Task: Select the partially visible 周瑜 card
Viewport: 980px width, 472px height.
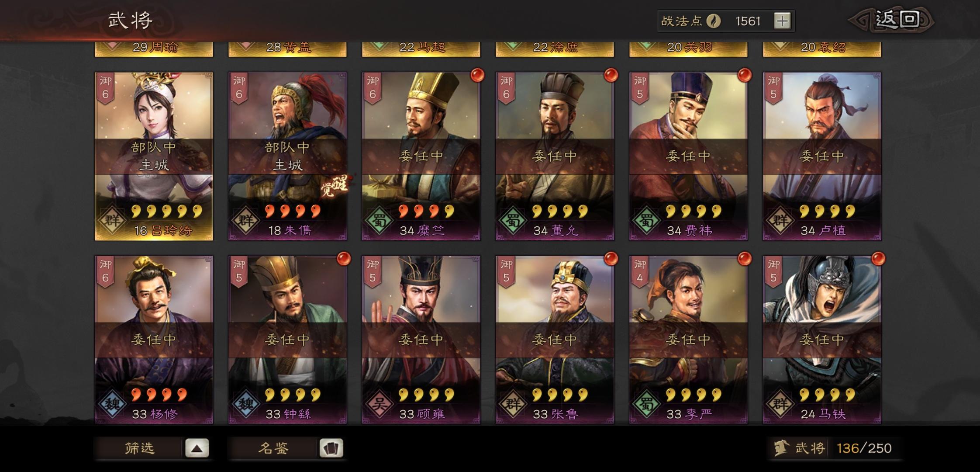Action: coord(154,49)
